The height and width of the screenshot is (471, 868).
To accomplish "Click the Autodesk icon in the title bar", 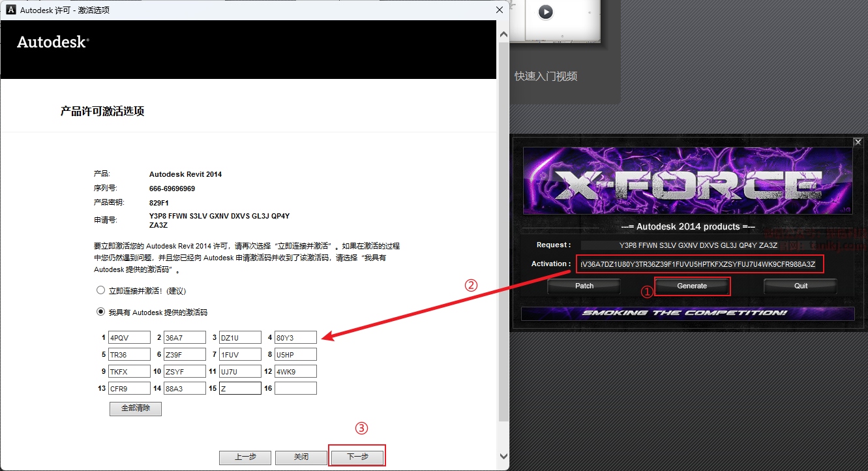I will point(10,10).
